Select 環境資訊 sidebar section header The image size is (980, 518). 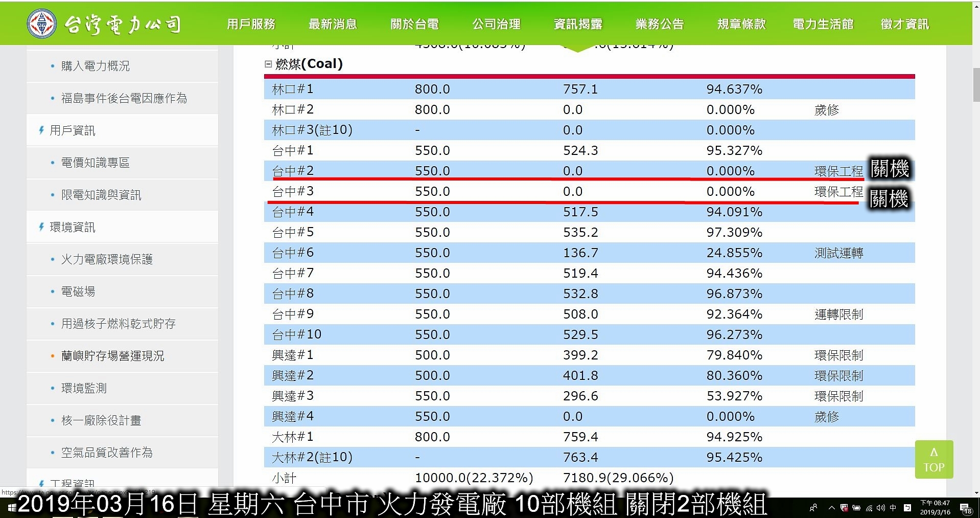(x=72, y=227)
